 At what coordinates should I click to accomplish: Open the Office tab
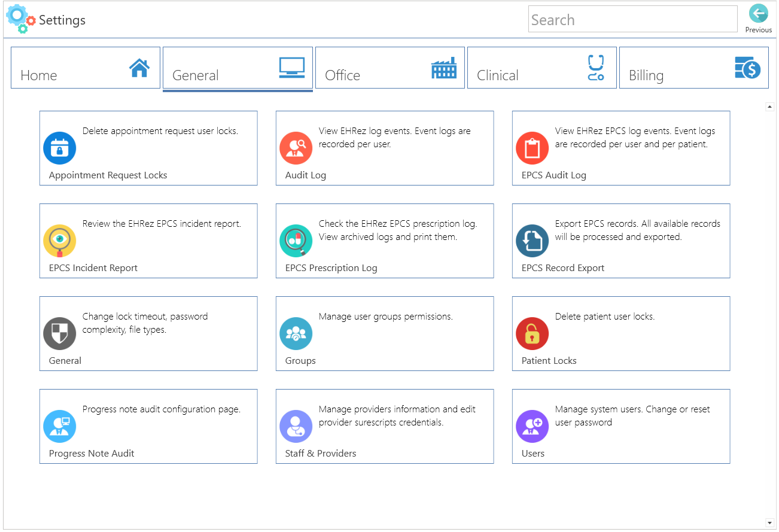[390, 68]
